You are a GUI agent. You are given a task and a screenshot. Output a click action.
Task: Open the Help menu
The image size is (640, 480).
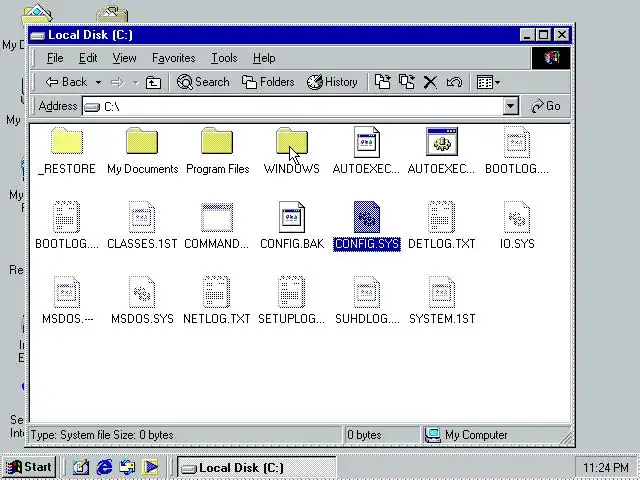(x=264, y=58)
